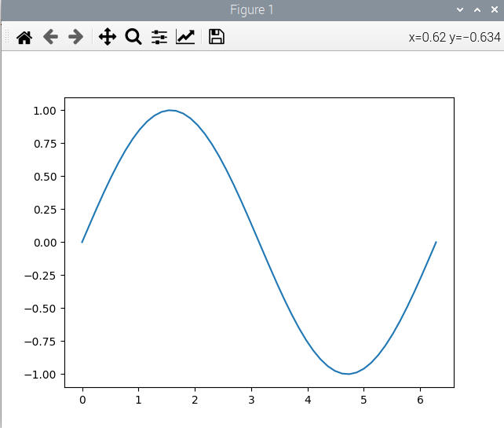
Task: Click the peak of the sine curve
Action: (x=170, y=110)
